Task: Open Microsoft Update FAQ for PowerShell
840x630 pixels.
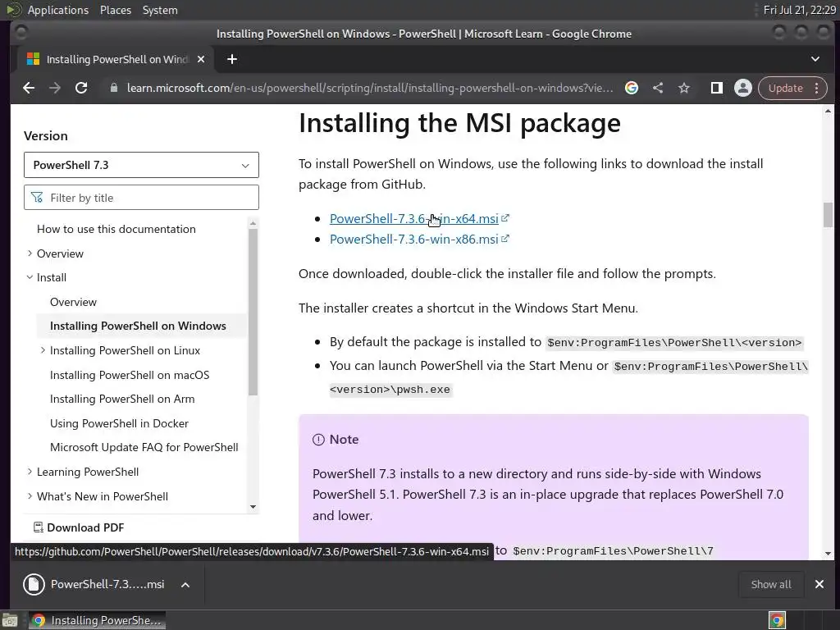Action: tap(144, 447)
